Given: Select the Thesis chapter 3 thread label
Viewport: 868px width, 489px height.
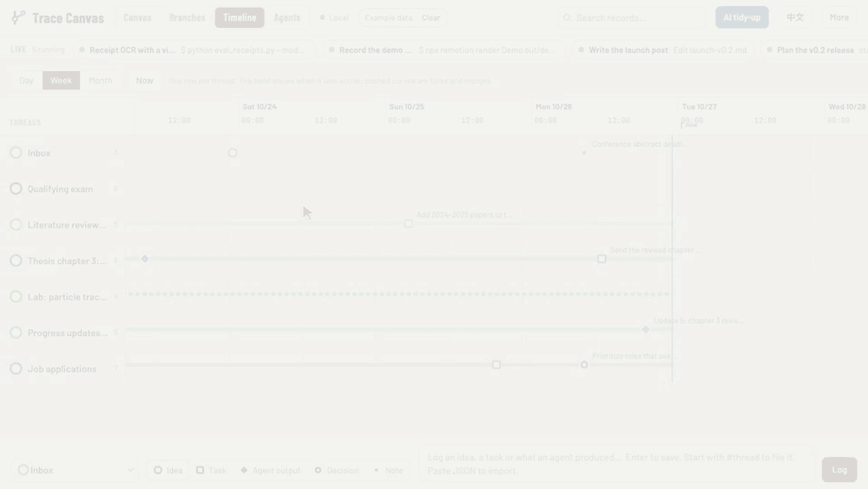Looking at the screenshot, I should coord(68,261).
